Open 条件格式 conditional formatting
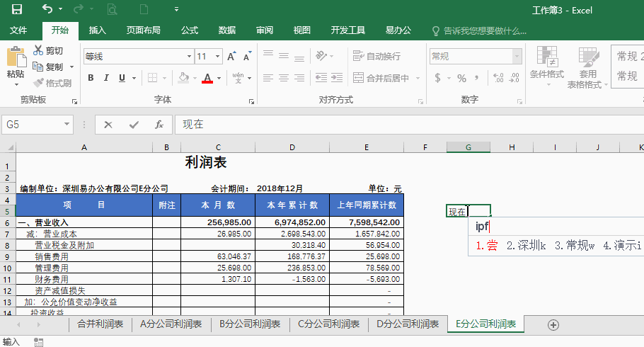The width and height of the screenshot is (644, 347). [x=547, y=67]
